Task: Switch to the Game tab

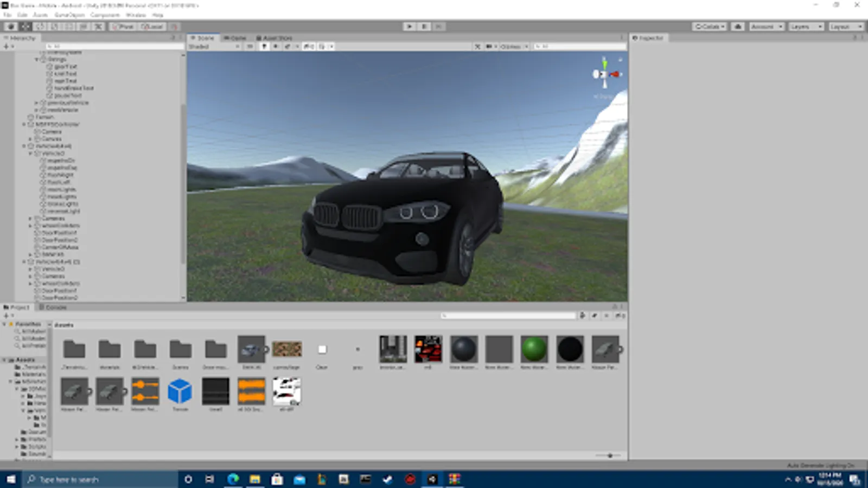Action: (x=235, y=38)
